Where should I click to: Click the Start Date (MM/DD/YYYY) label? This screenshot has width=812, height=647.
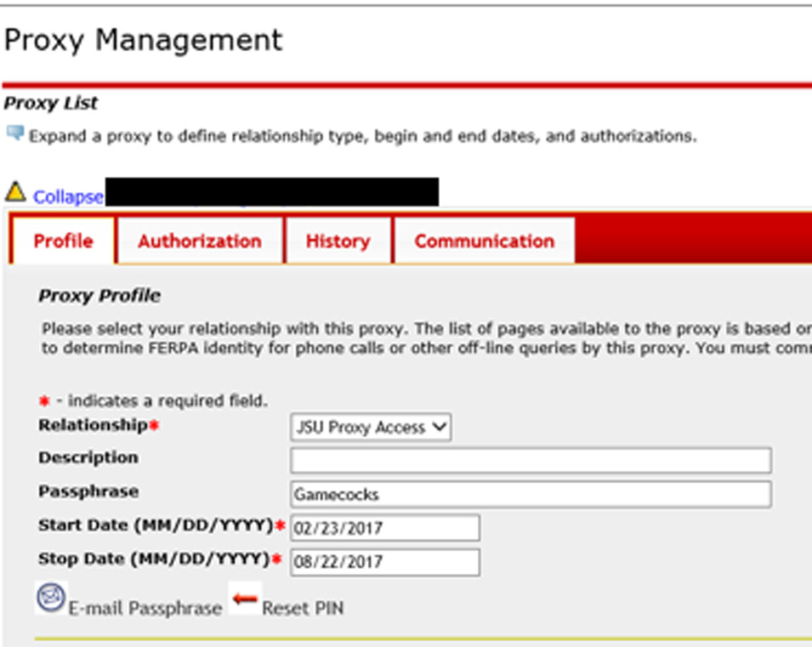click(156, 525)
